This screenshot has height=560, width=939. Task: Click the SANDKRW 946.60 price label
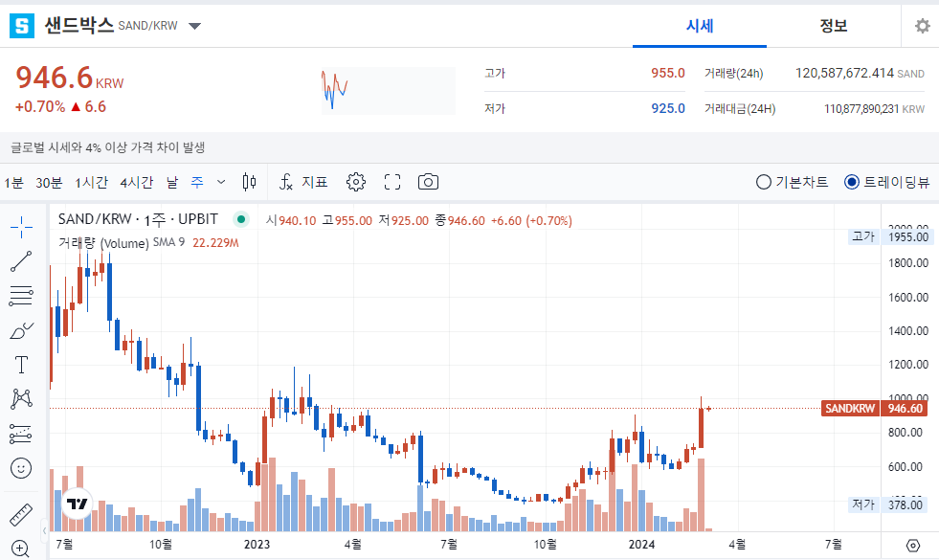click(874, 409)
